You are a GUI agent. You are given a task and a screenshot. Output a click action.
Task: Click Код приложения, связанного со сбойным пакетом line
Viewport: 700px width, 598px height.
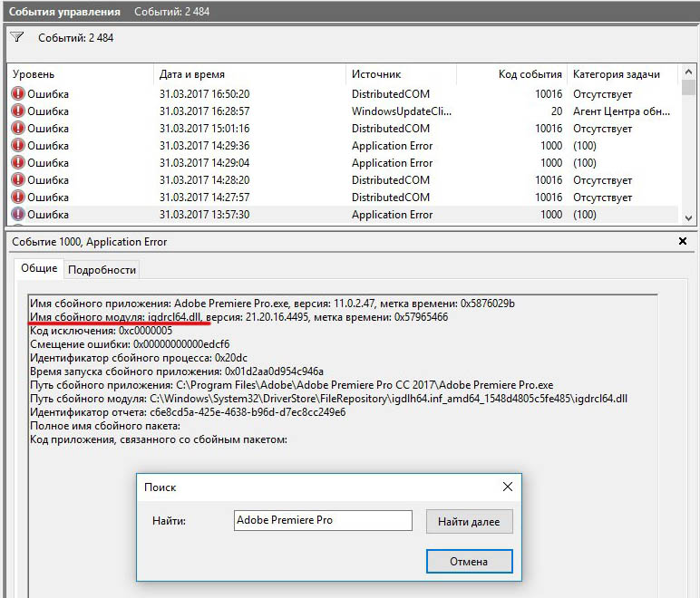tap(159, 439)
